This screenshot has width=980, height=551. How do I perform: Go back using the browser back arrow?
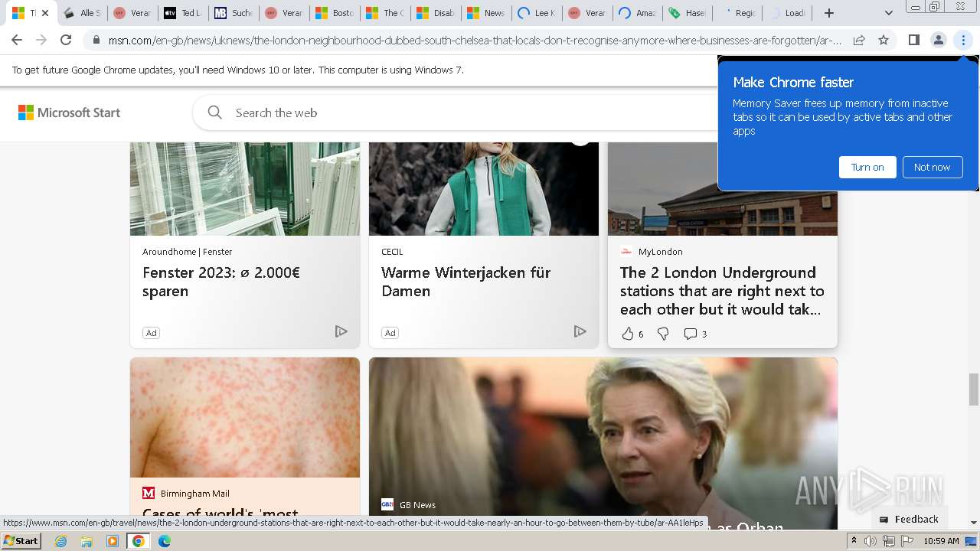pyautogui.click(x=17, y=40)
